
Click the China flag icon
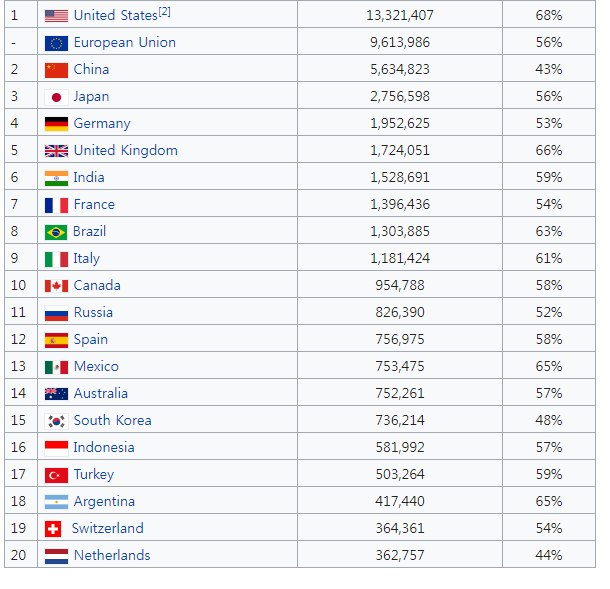pyautogui.click(x=56, y=70)
